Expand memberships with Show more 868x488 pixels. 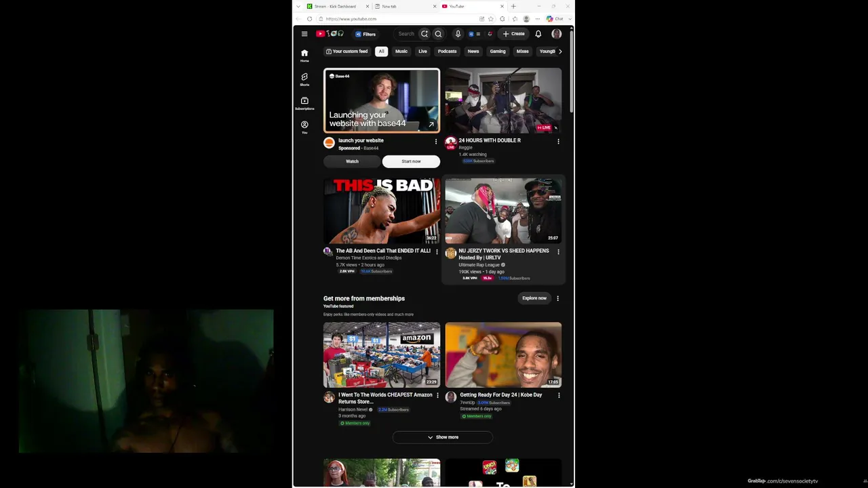click(x=443, y=437)
